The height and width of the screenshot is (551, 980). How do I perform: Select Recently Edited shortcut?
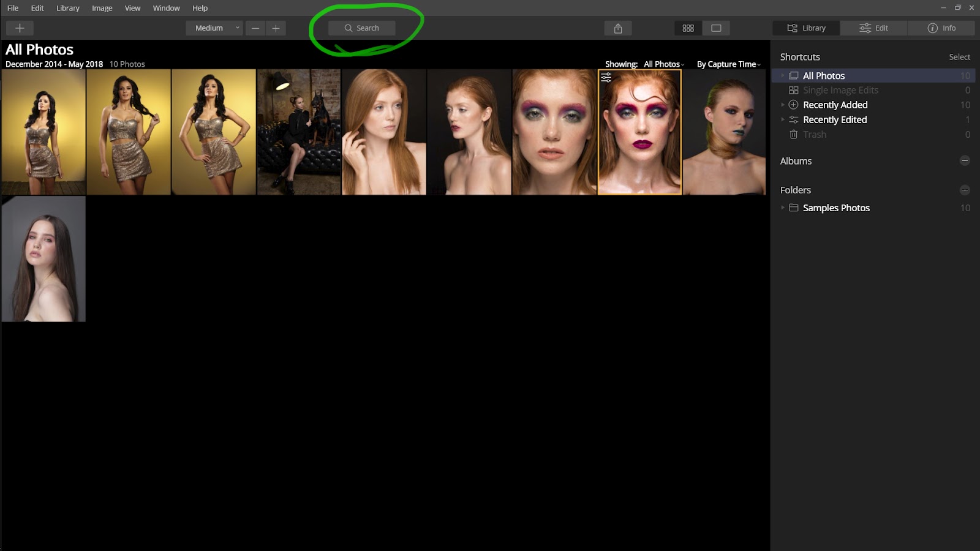(873, 119)
